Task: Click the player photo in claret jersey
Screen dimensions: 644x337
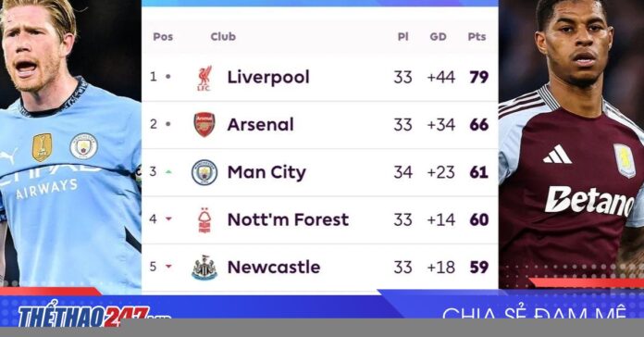Action: point(571,142)
